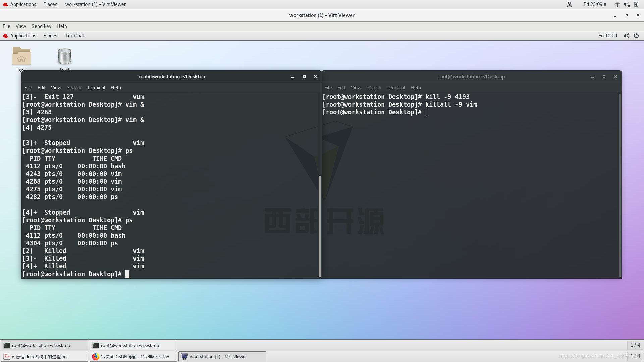
Task: Click the host battery icon
Action: [x=636, y=4]
